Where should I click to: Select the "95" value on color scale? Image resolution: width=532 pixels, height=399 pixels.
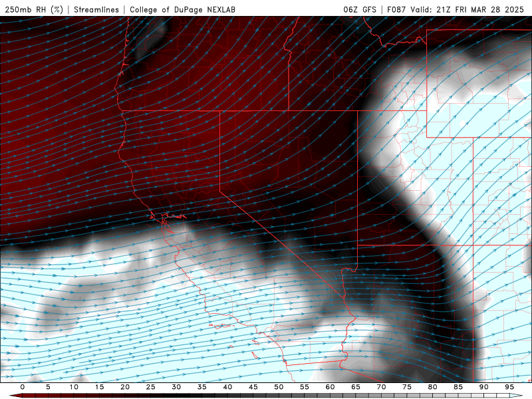[509, 387]
